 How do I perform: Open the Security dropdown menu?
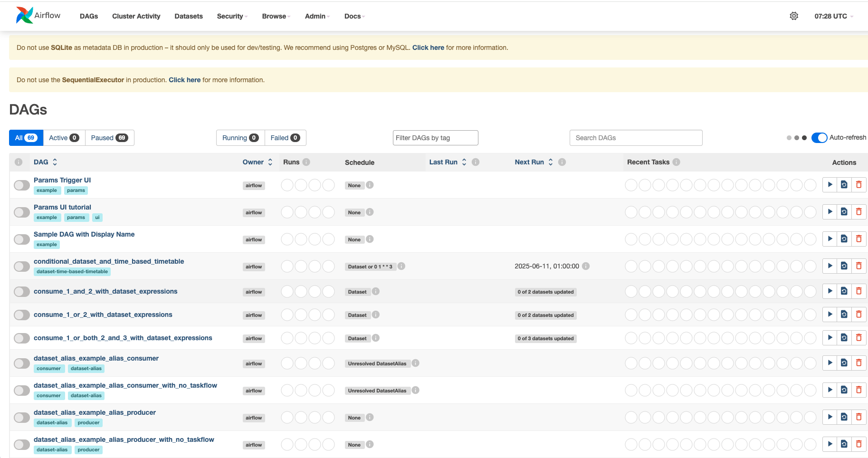(x=232, y=16)
